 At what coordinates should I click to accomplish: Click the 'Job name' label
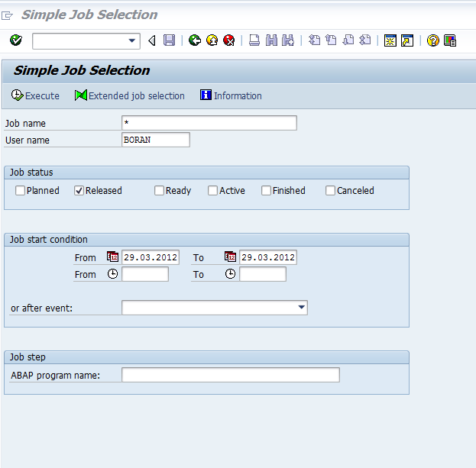click(x=25, y=124)
